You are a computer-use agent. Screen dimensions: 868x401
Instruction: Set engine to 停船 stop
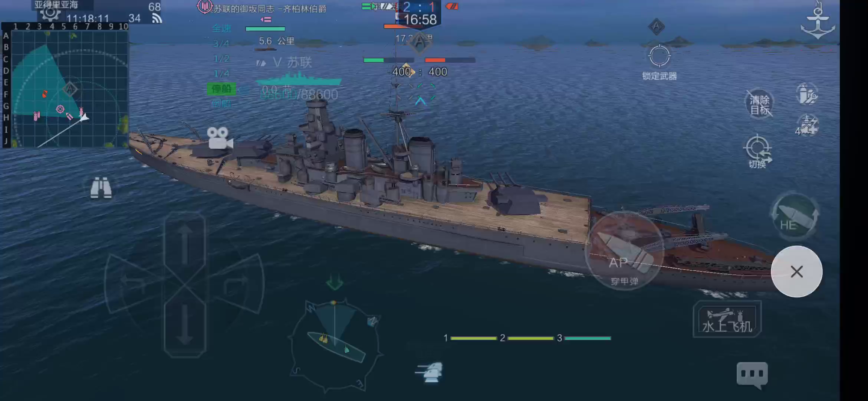click(x=221, y=89)
